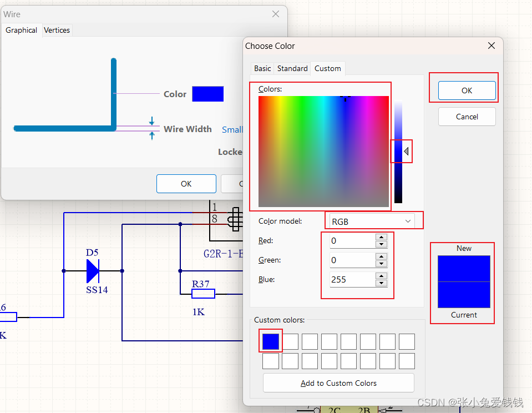The width and height of the screenshot is (532, 413).
Task: Increase the Red value with up arrow
Action: tap(381, 237)
